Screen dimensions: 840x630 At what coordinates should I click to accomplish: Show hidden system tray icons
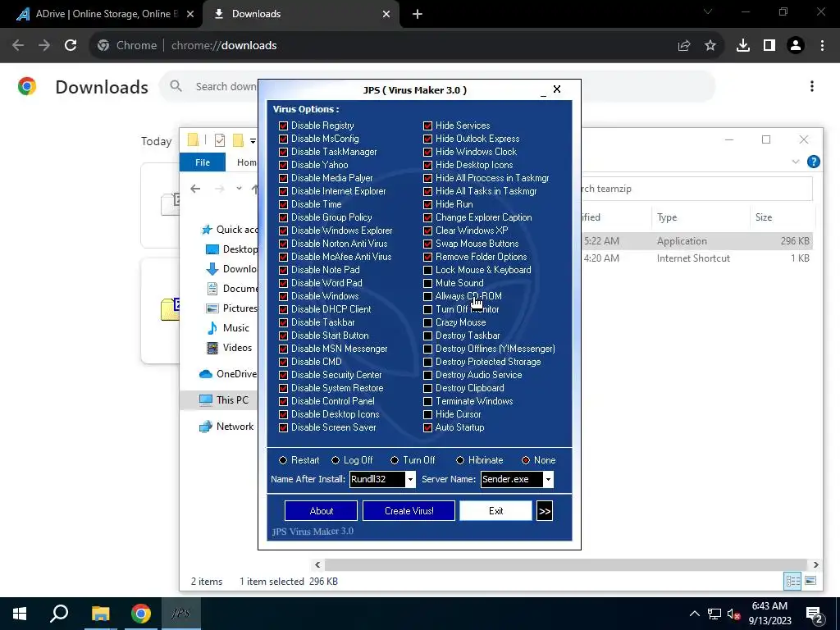(x=694, y=614)
